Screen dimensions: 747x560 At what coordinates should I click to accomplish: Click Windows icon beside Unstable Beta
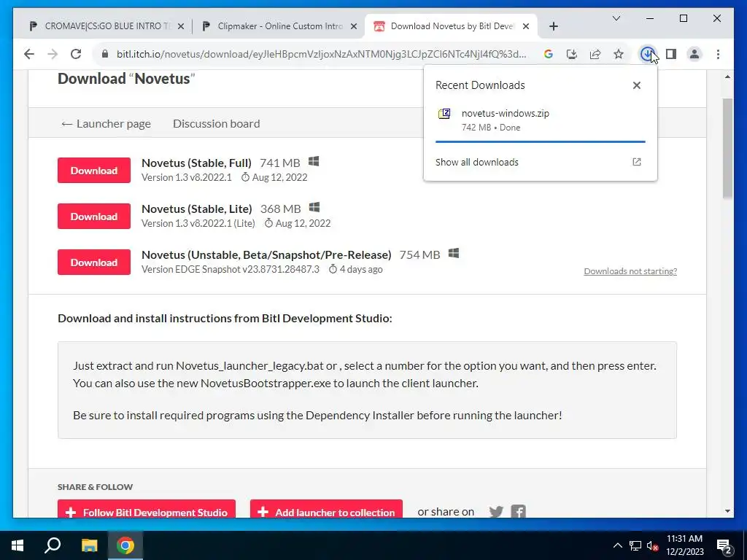point(454,253)
